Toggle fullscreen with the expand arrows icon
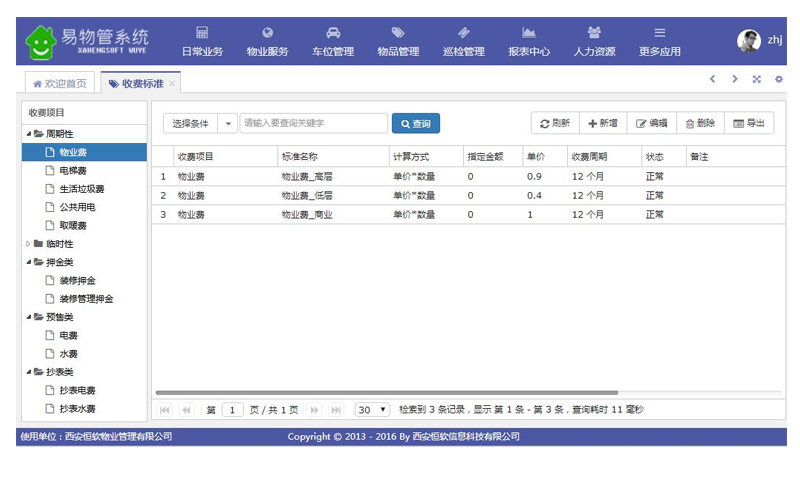 (x=757, y=79)
